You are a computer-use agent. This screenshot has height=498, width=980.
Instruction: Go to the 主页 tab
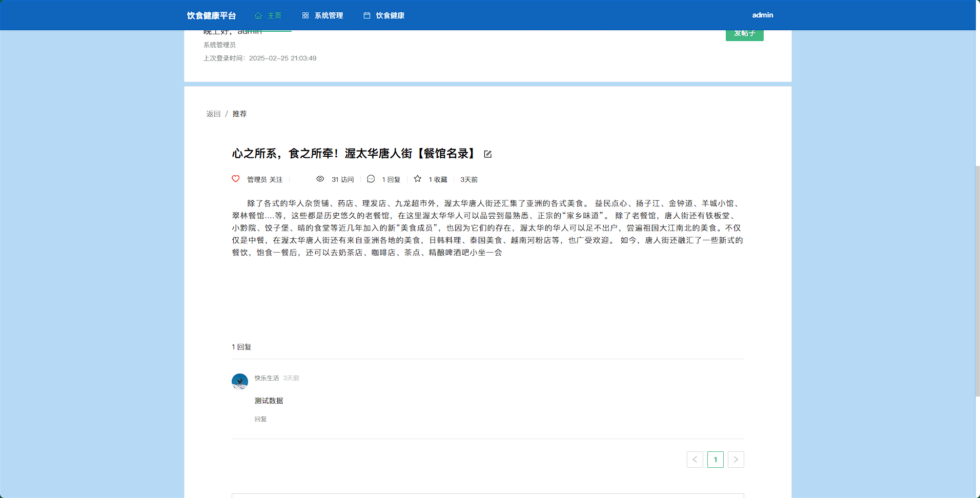[274, 15]
